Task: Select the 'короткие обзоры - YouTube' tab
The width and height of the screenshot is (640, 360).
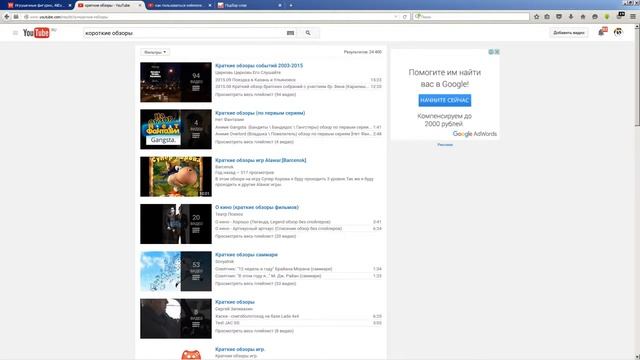Action: 109,5
